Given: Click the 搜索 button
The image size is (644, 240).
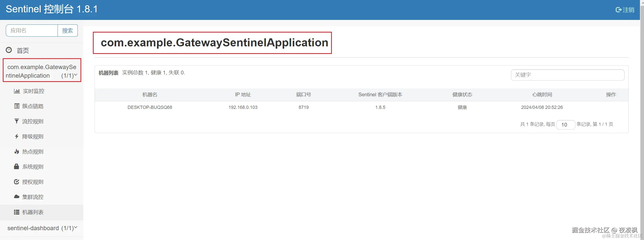Looking at the screenshot, I should (x=67, y=31).
